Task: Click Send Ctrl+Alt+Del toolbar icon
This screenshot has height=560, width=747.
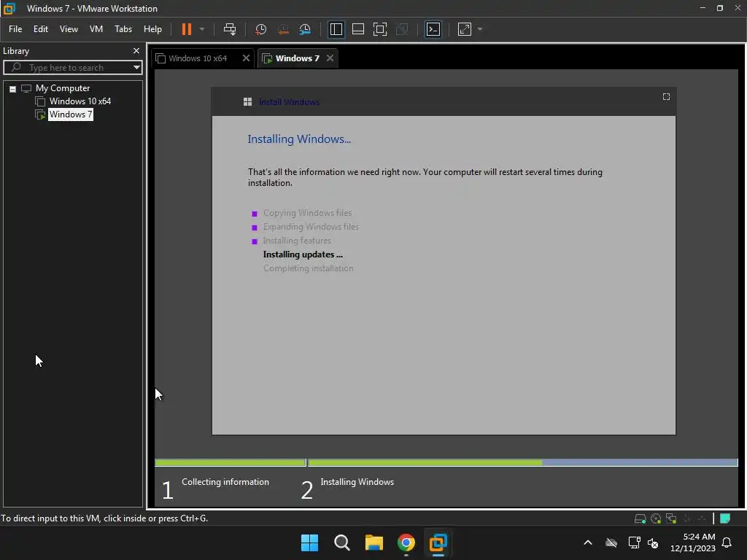Action: tap(230, 29)
